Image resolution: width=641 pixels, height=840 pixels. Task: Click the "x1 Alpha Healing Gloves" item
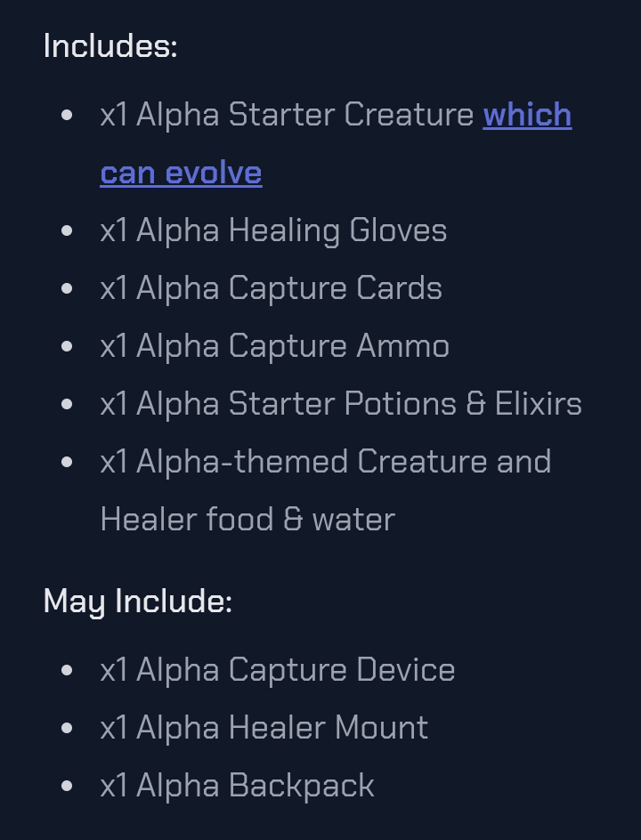(x=273, y=230)
